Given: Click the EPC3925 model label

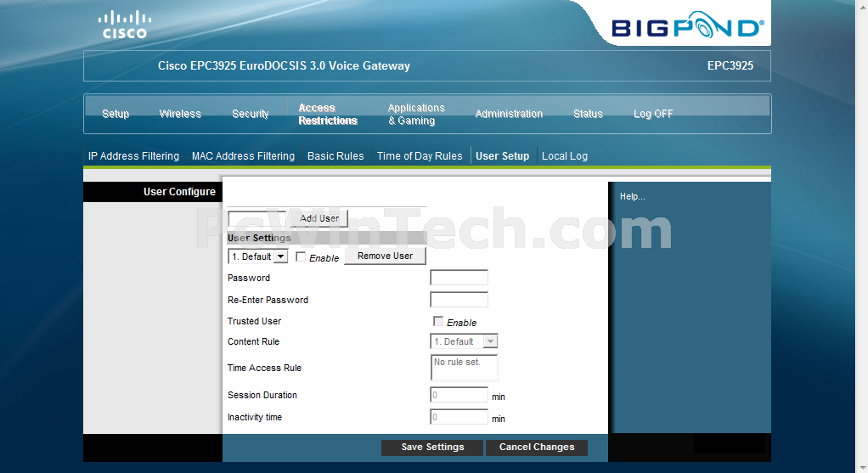Looking at the screenshot, I should click(x=730, y=66).
